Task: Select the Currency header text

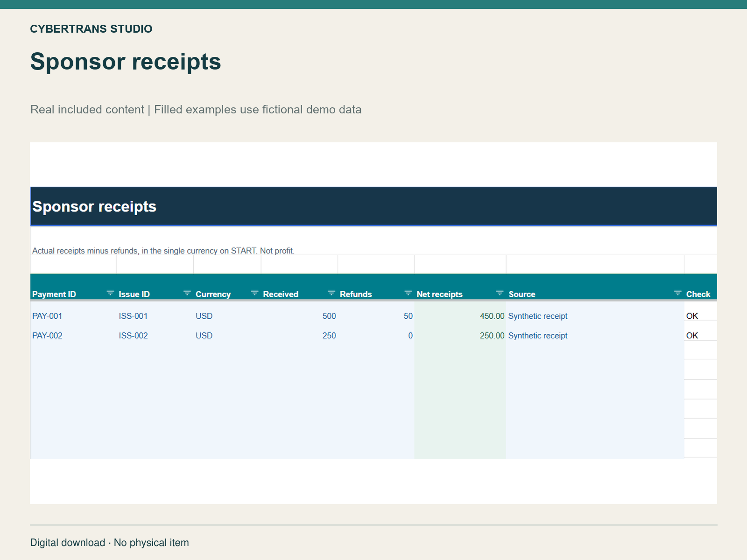Action: tap(213, 294)
